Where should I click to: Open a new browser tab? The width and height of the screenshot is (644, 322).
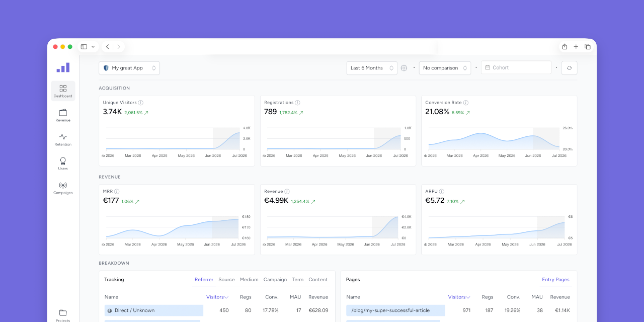point(576,47)
